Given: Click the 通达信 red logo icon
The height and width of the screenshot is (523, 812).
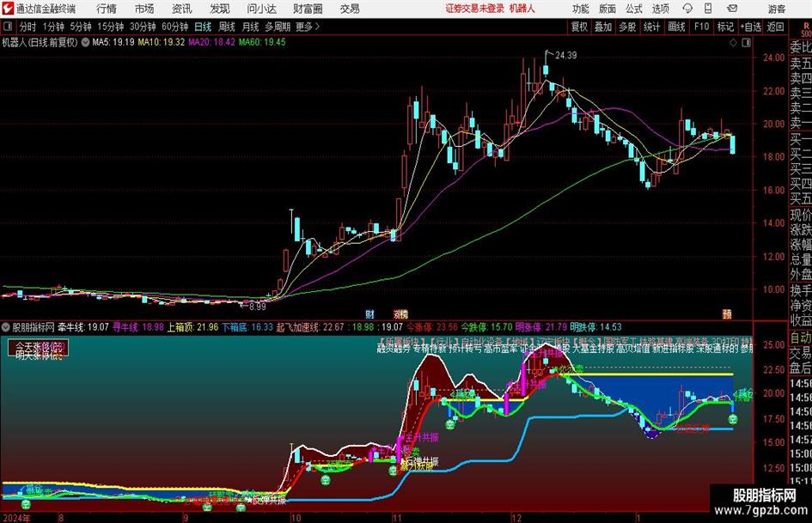Looking at the screenshot, I should pos(8,9).
